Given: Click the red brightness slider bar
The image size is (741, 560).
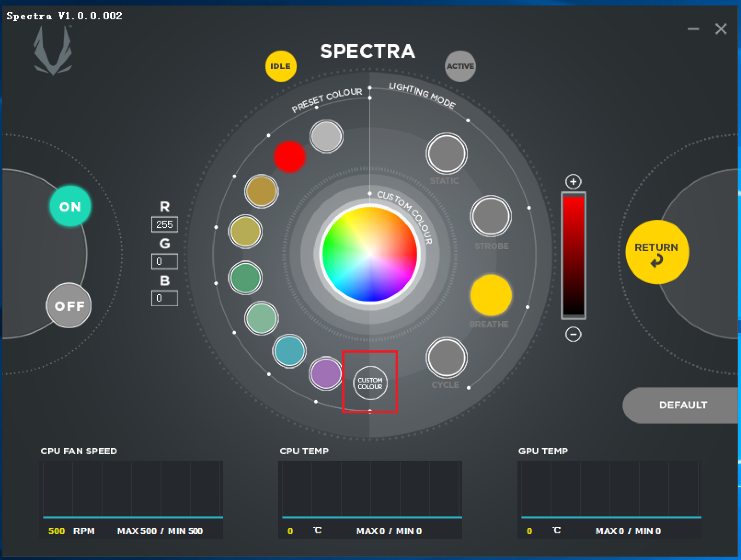Looking at the screenshot, I should click(574, 256).
